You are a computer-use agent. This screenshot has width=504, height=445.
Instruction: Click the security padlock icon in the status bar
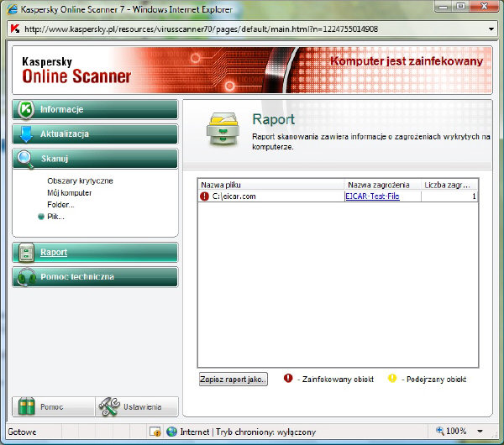[x=155, y=432]
